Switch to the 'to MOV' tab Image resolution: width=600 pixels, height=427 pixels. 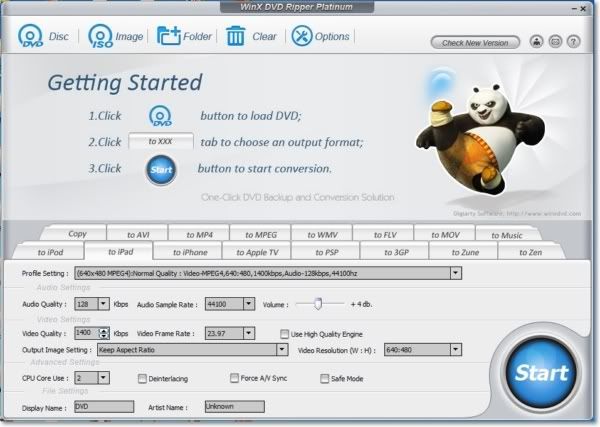point(445,234)
